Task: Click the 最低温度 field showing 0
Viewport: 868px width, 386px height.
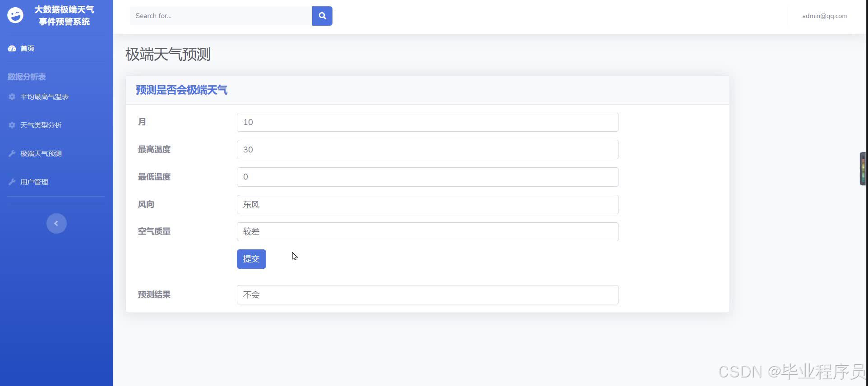Action: coord(428,177)
